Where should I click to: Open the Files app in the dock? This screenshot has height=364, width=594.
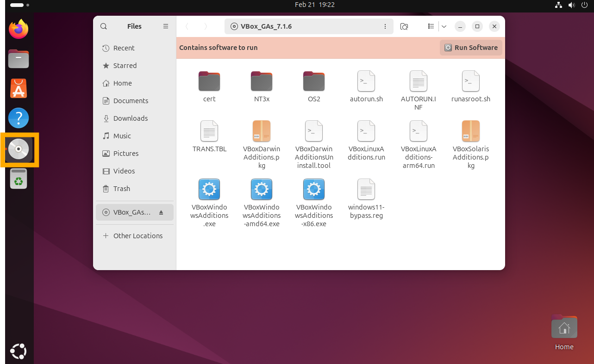(19, 59)
